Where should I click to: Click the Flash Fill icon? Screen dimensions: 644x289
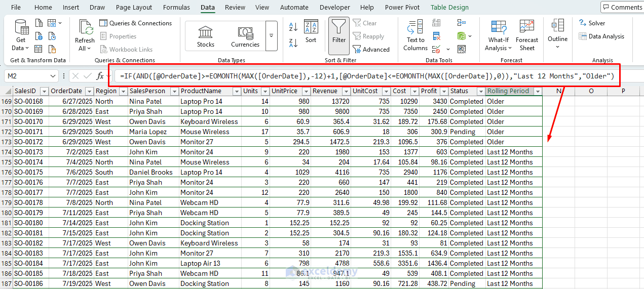point(436,23)
